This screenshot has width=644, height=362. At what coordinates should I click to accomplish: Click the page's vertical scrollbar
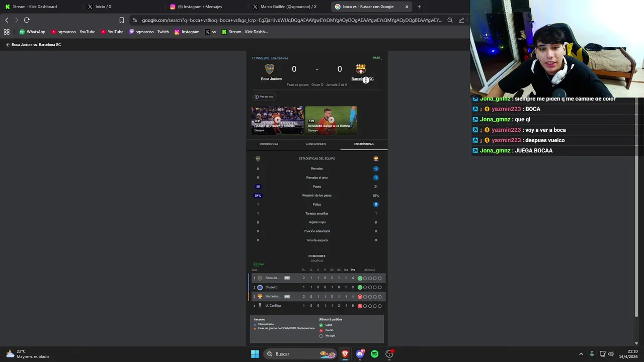636,201
